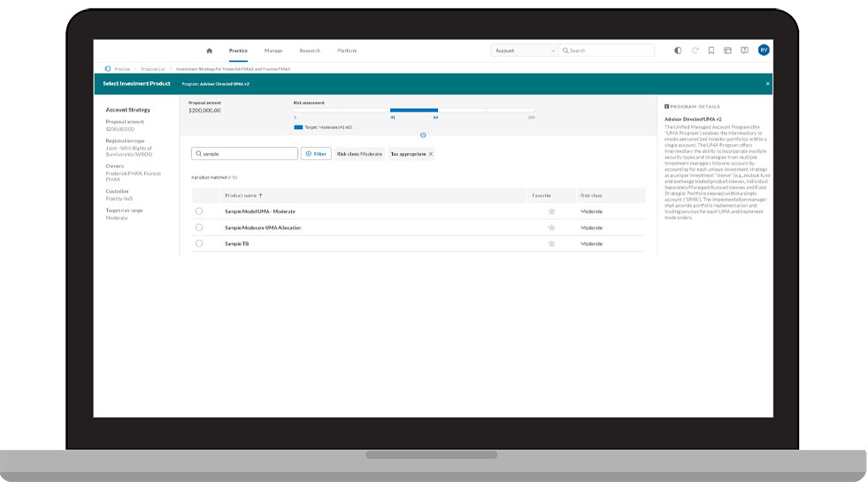This screenshot has height=482, width=868.
Task: Select Sample Model UMA - Moderate radio button
Action: pyautogui.click(x=199, y=211)
